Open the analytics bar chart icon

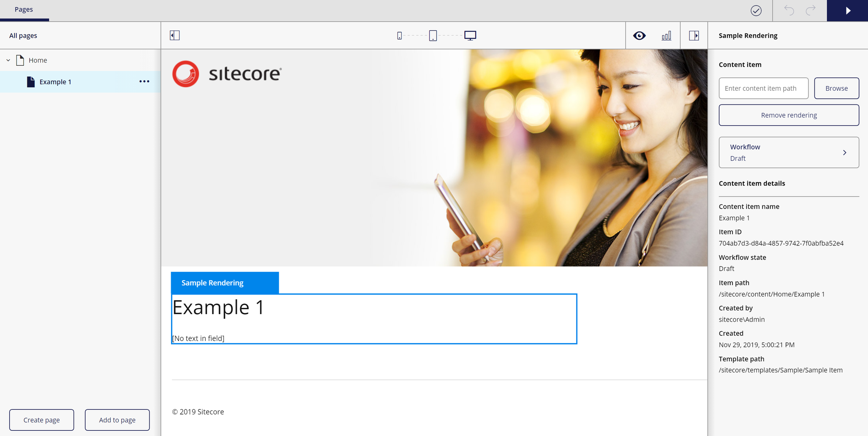point(666,35)
